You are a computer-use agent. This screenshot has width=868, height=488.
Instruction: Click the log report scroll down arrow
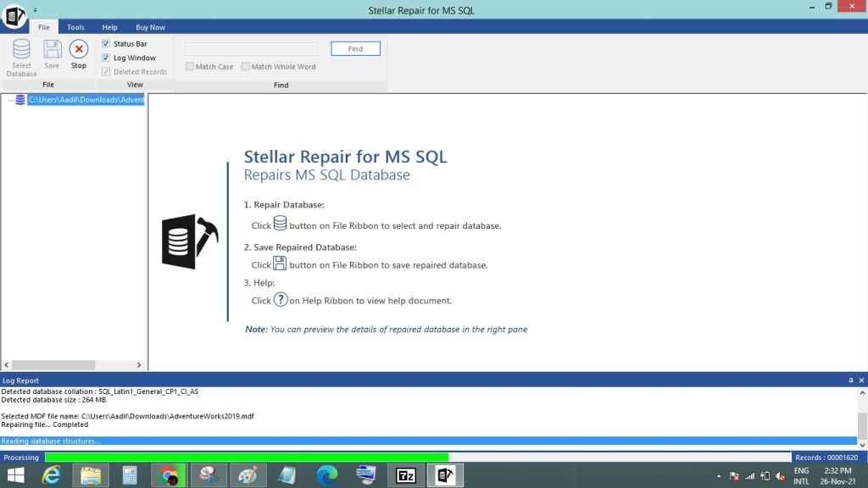point(862,445)
